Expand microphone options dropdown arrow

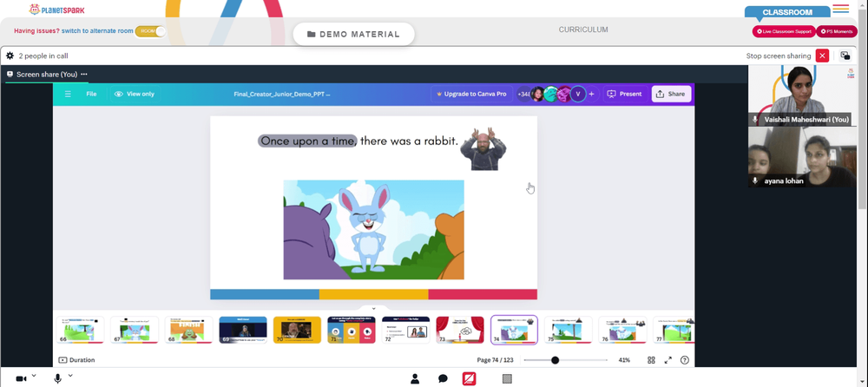[70, 376]
